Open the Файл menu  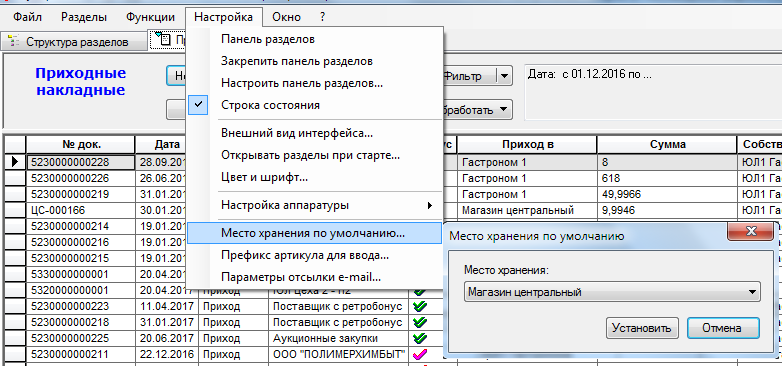[x=27, y=17]
